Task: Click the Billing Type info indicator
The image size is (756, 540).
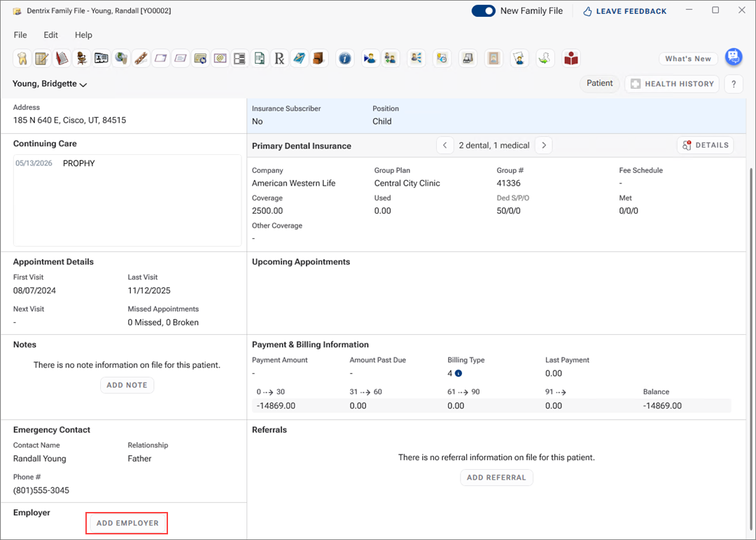Action: (x=458, y=373)
